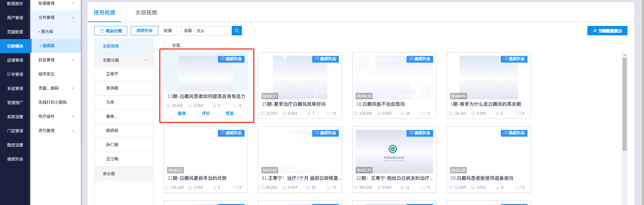Collapse the 全部分组 group list
Screen dimensions: 644x205
click(146, 60)
